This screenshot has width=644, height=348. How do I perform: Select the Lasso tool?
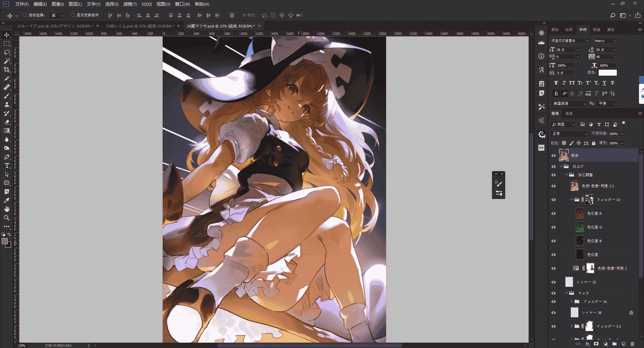click(7, 52)
